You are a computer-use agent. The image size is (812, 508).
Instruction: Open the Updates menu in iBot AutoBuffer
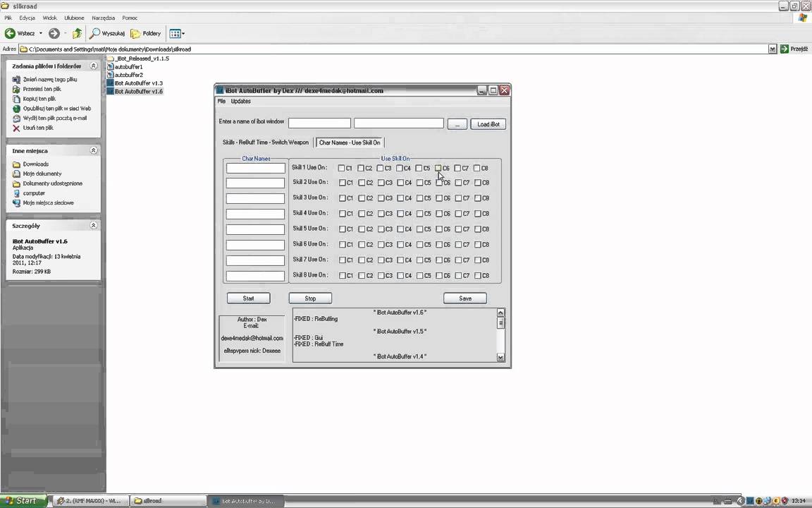(240, 101)
